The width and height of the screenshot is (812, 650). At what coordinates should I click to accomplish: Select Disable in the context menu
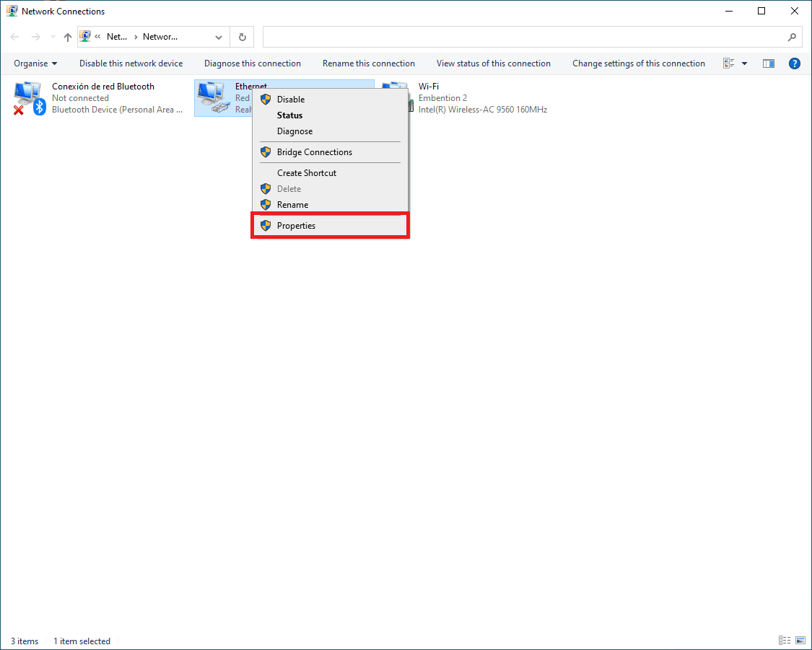tap(291, 100)
